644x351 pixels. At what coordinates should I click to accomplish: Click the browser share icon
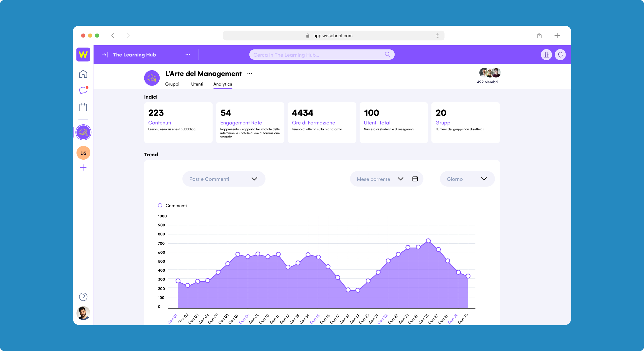[x=539, y=36]
